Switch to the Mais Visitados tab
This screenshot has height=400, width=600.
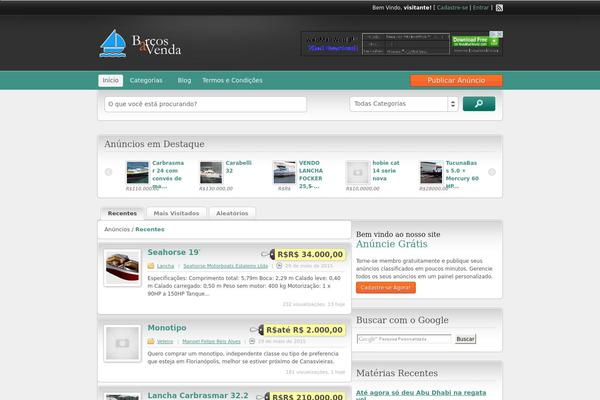pos(176,213)
